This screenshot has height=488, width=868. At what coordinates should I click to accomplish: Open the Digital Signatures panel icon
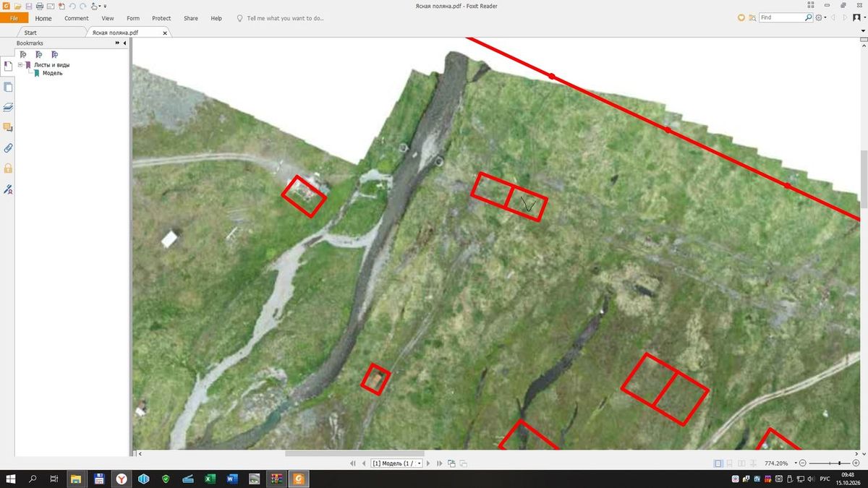click(x=8, y=189)
